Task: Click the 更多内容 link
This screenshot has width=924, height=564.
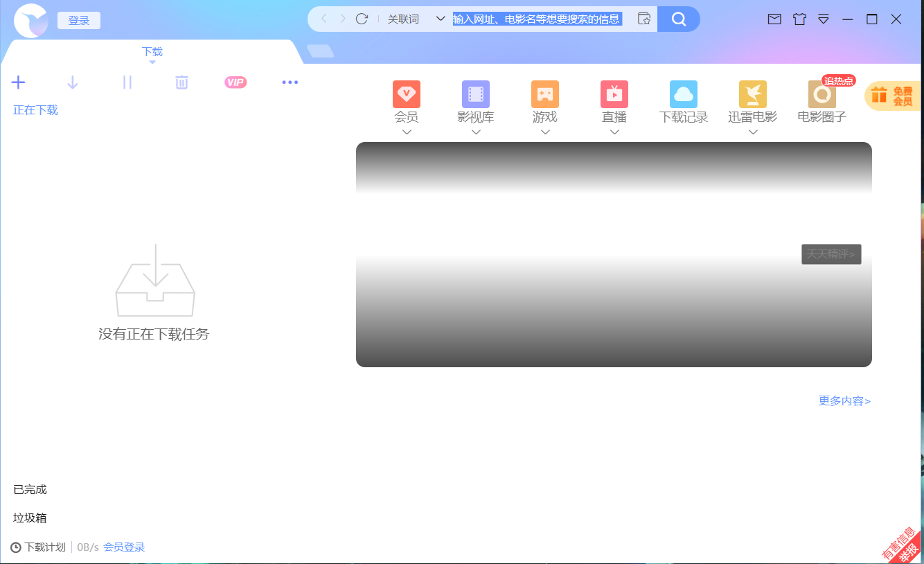Action: [844, 400]
